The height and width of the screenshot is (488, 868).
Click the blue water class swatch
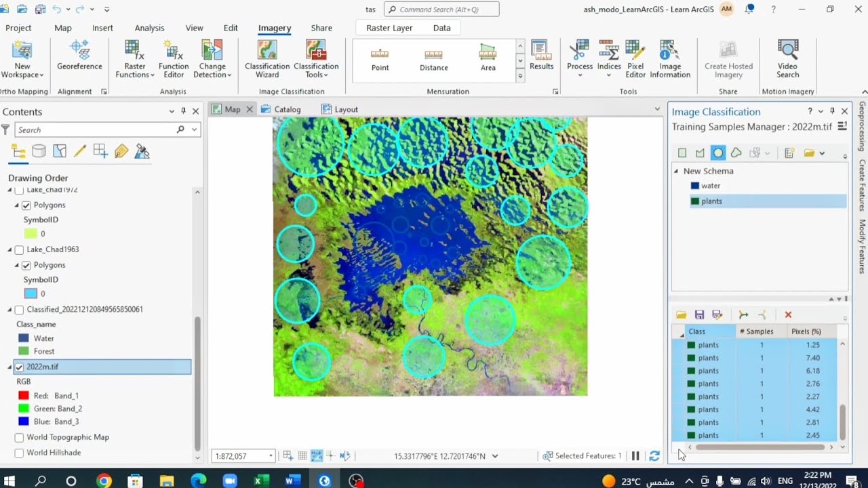click(695, 186)
